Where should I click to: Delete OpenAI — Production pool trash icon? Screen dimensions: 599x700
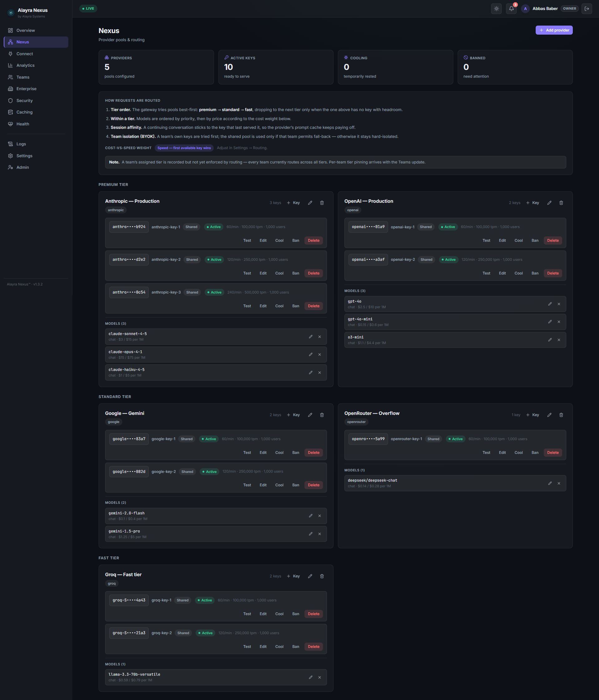tap(561, 203)
